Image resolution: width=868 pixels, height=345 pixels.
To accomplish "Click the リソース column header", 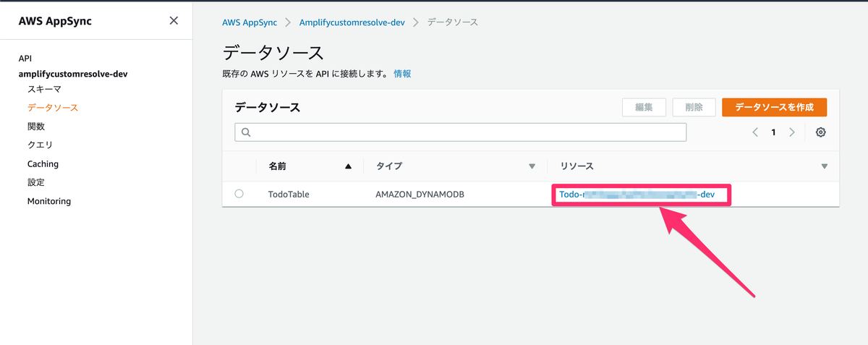I will tap(577, 166).
